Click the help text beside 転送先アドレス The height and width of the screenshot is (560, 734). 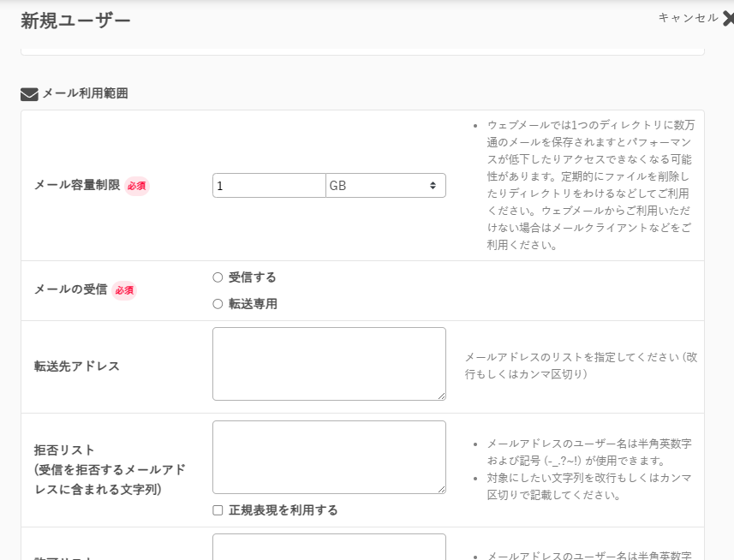pyautogui.click(x=581, y=366)
